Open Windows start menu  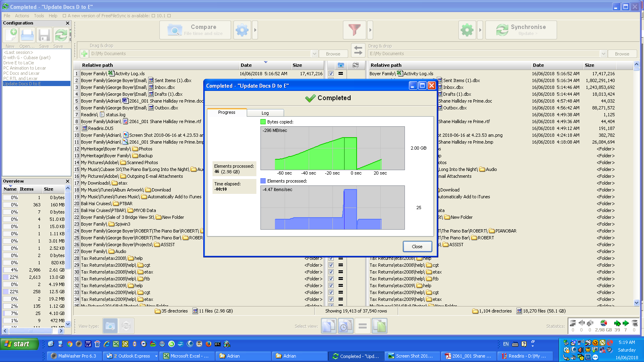[x=19, y=344]
